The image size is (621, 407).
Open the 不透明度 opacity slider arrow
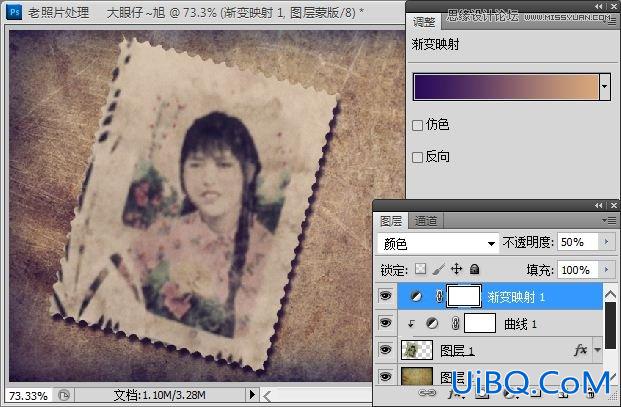[x=606, y=242]
